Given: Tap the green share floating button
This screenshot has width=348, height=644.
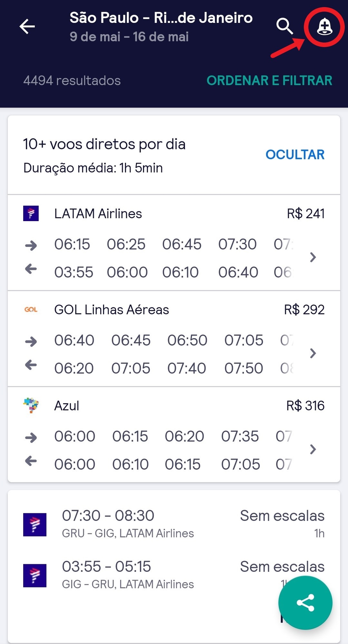Looking at the screenshot, I should pos(305,602).
